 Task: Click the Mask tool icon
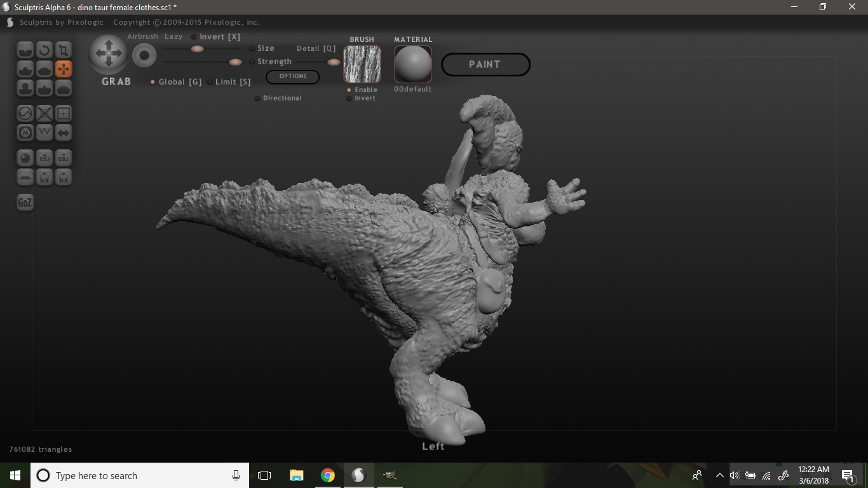coord(25,133)
